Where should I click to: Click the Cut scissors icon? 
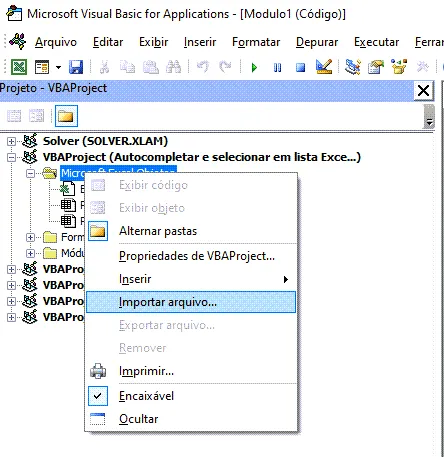104,67
